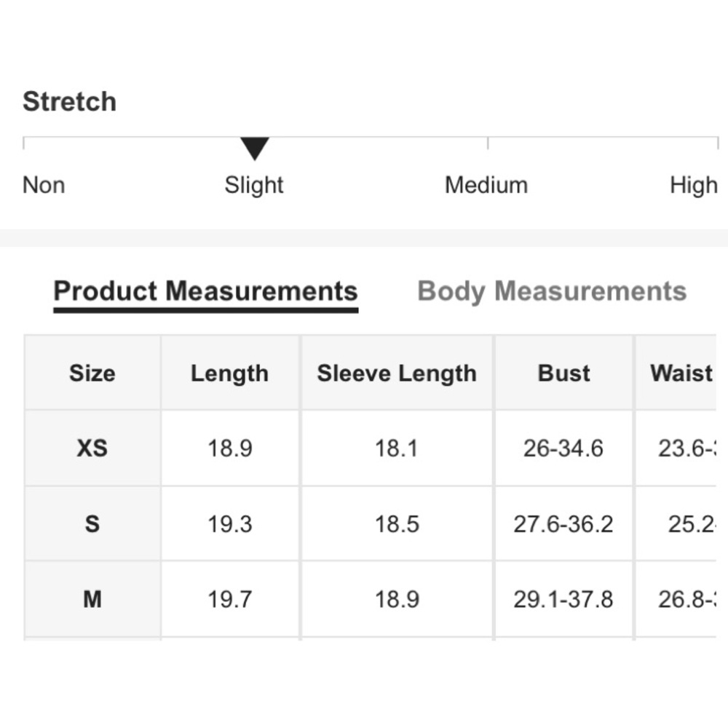Screen dimensions: 728x728
Task: Click the Slight stretch label
Action: coord(254,185)
